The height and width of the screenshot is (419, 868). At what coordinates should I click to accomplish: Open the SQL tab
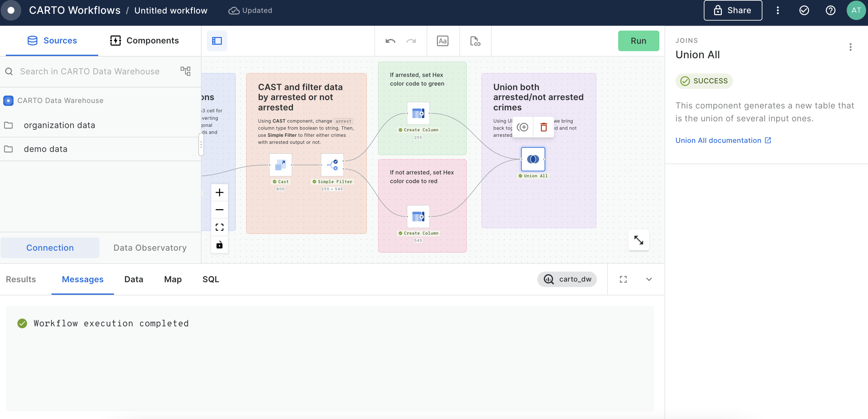pyautogui.click(x=211, y=279)
